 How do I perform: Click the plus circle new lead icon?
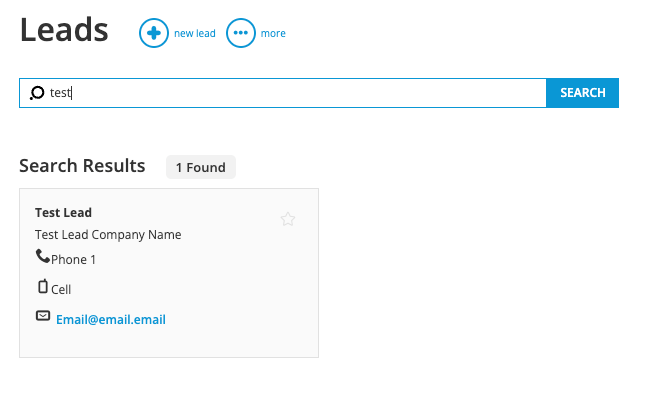(154, 33)
